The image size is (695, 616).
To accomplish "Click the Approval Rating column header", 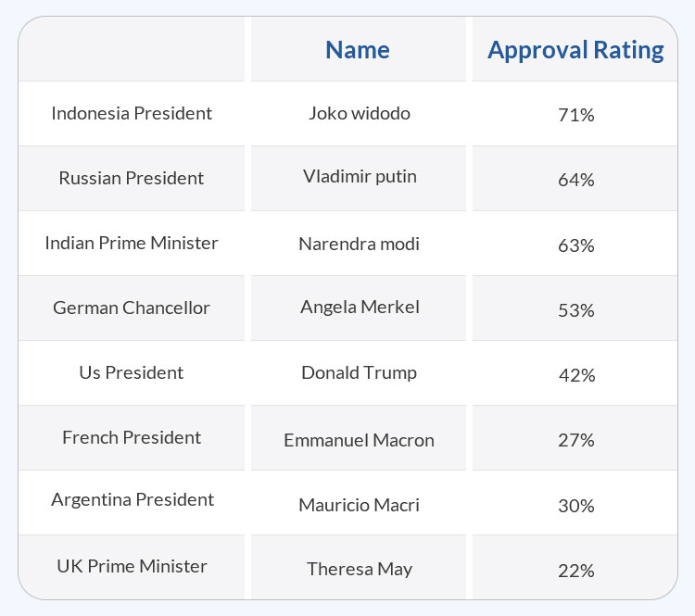I will coord(575,50).
